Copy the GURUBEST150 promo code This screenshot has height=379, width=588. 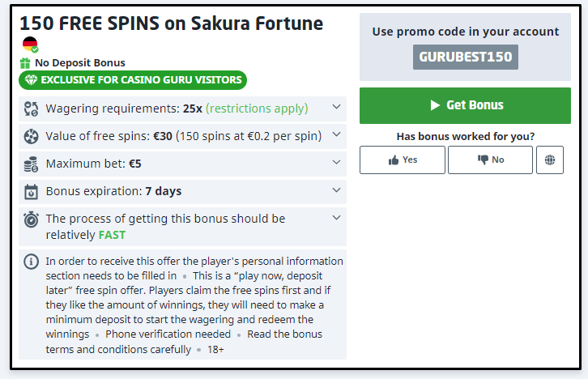465,57
